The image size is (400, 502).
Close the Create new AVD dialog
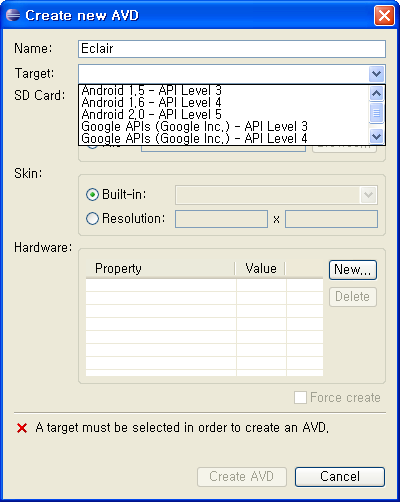click(384, 15)
